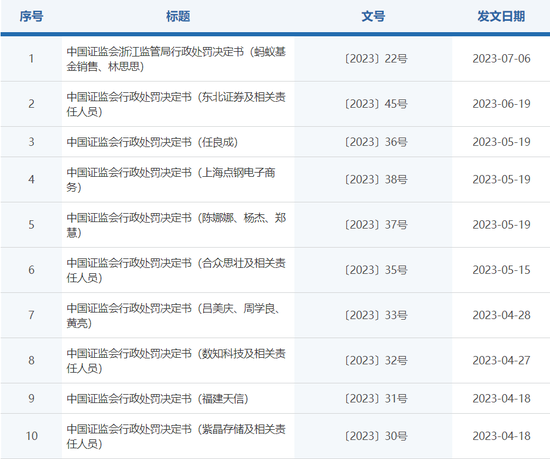Select document number 〔2023〕32号
Viewport: 550px width, 459px height.
[x=375, y=360]
